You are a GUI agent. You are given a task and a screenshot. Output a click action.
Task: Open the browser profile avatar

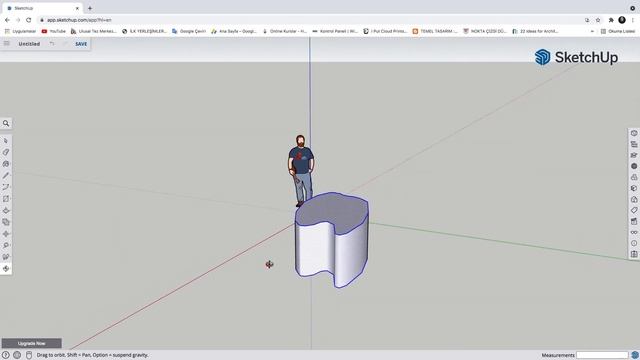point(622,20)
